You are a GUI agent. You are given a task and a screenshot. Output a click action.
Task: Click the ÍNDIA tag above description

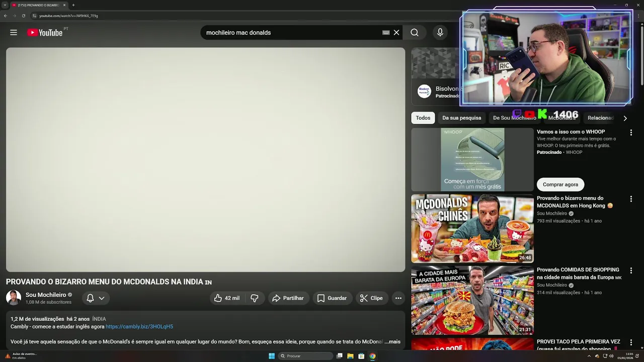pos(99,319)
